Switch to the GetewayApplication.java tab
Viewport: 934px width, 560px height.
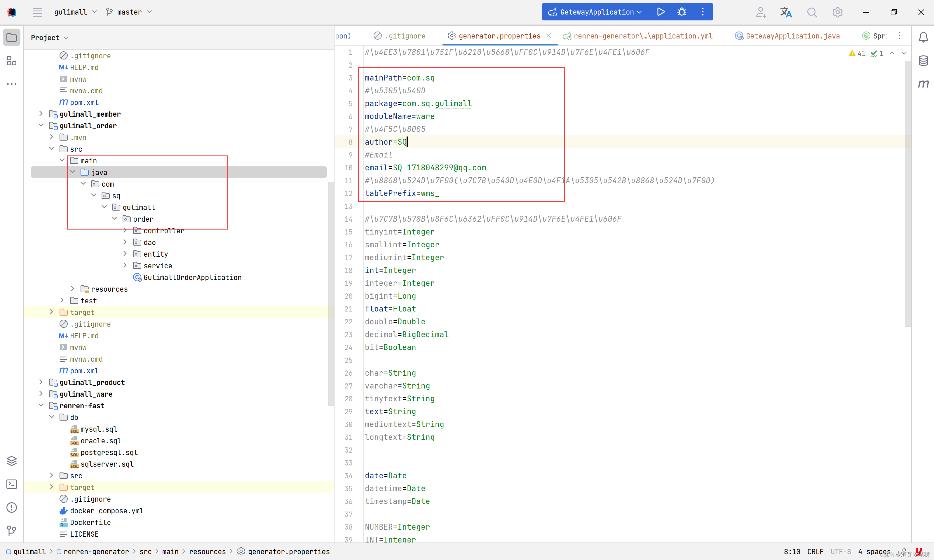pyautogui.click(x=792, y=36)
